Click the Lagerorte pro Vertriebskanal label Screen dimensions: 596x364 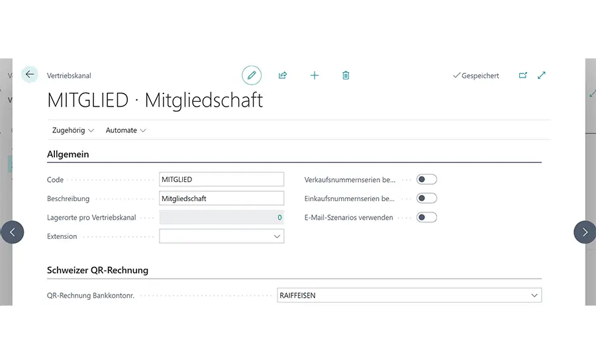pos(91,218)
